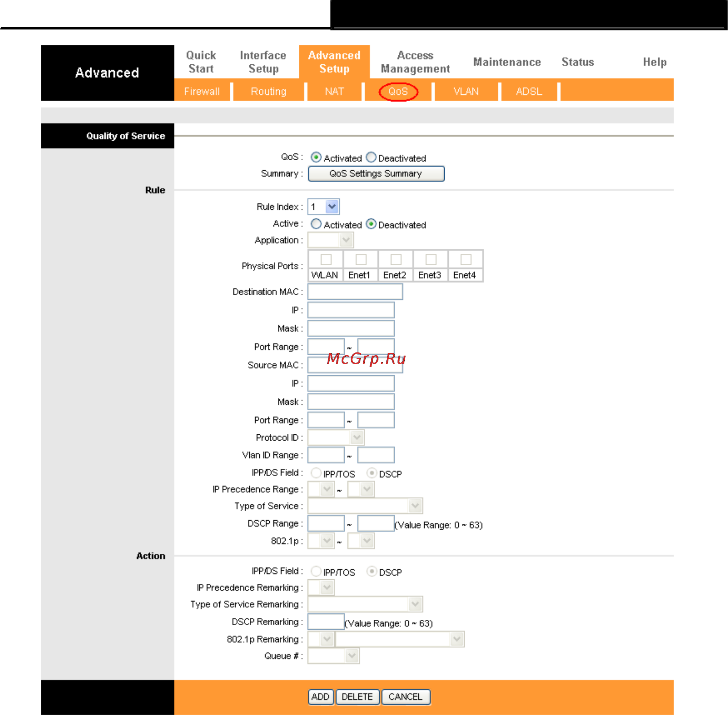Screen dimensions: 728x716
Task: Click the Vlan ID Range end field
Action: 376,455
